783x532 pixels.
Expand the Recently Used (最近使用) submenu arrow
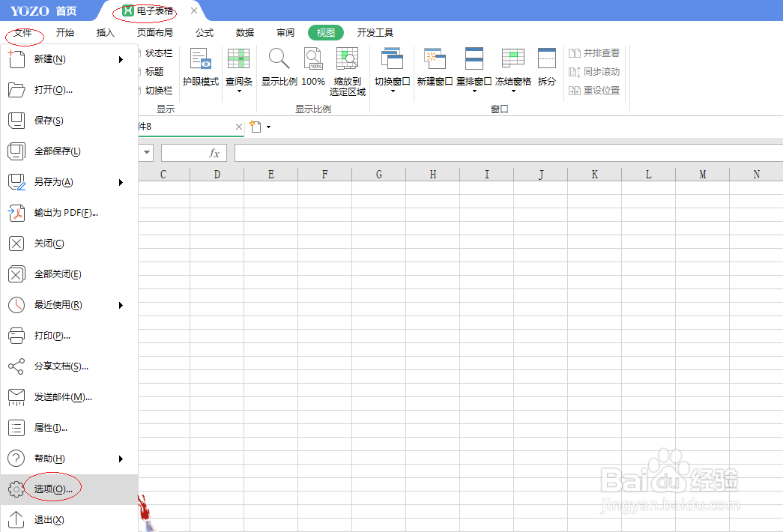click(x=121, y=305)
